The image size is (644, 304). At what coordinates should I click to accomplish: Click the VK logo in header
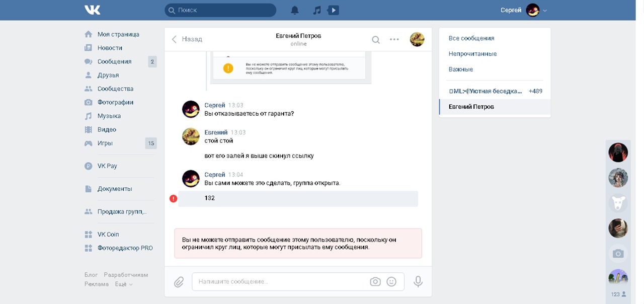point(93,10)
